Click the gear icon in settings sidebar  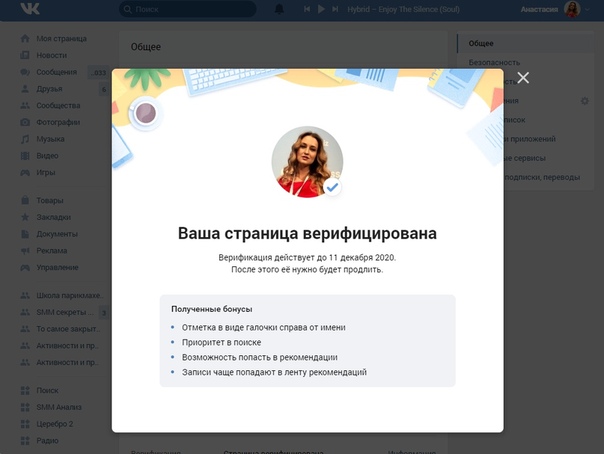(584, 101)
